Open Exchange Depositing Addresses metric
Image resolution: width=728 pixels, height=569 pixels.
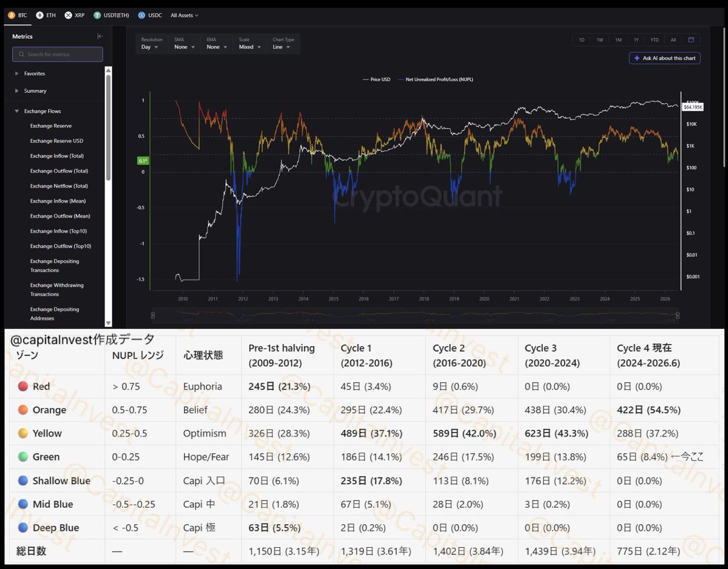[x=55, y=314]
